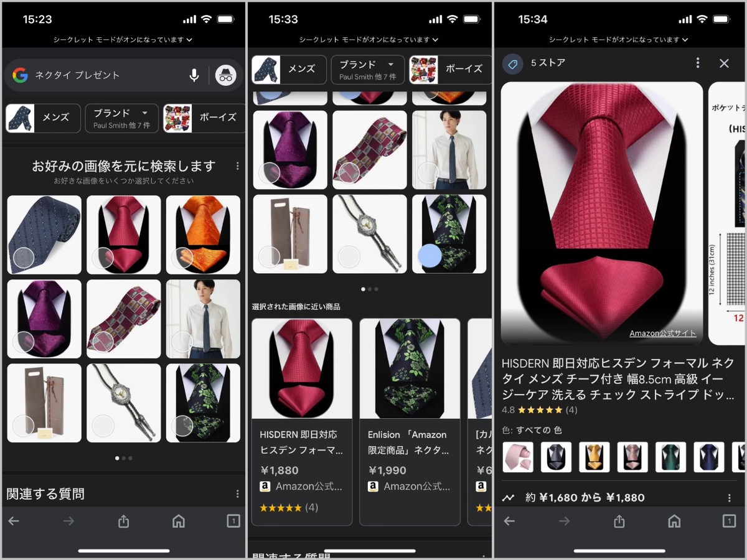This screenshot has width=747, height=560.
Task: Select the white-shirt model image circle on 15:23 screen
Action: 182,342
